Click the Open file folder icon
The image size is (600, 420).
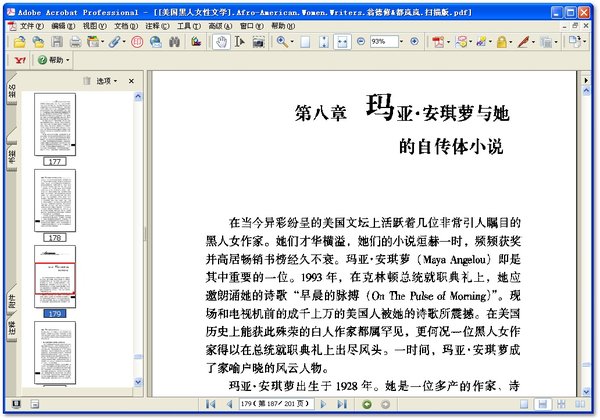[19, 41]
